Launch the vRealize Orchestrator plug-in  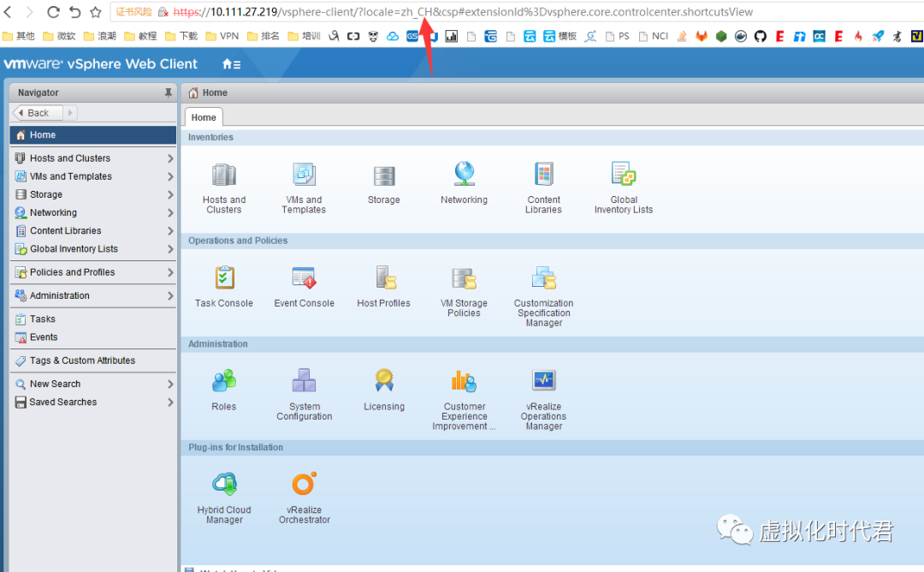click(x=304, y=484)
